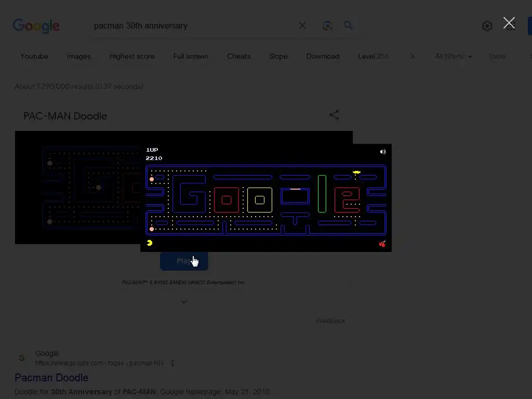This screenshot has width=532, height=399.
Task: Clear the search box text
Action: 302,25
